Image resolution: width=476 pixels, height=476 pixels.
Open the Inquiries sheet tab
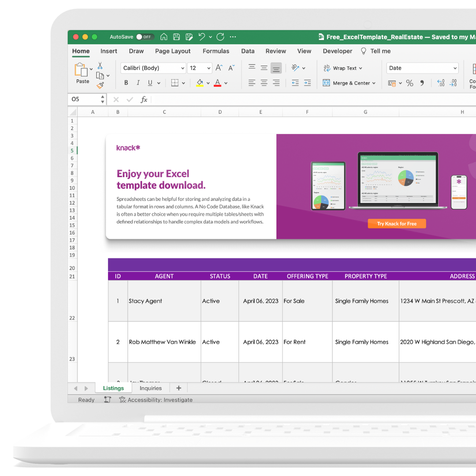pos(151,388)
